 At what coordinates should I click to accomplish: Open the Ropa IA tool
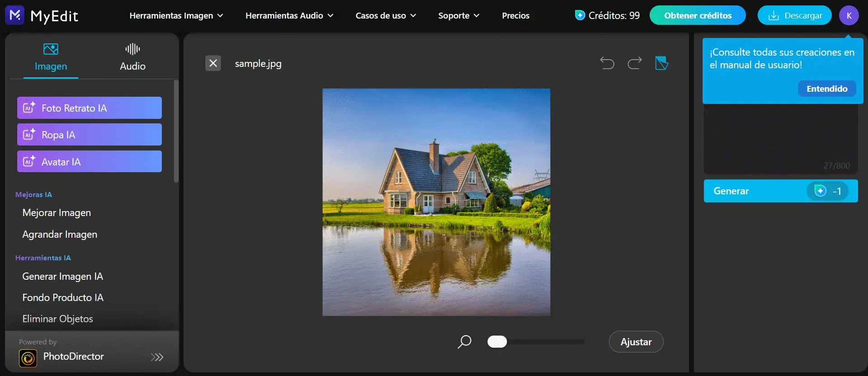90,135
